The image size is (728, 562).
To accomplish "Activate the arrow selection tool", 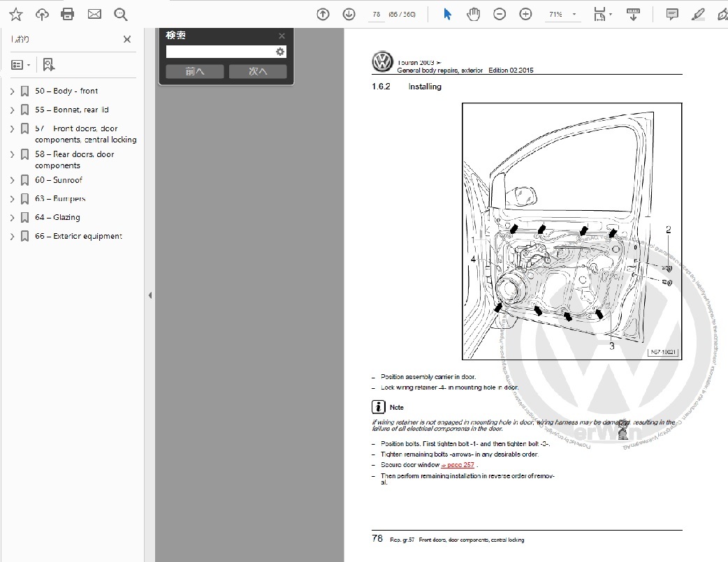I will pyautogui.click(x=448, y=14).
